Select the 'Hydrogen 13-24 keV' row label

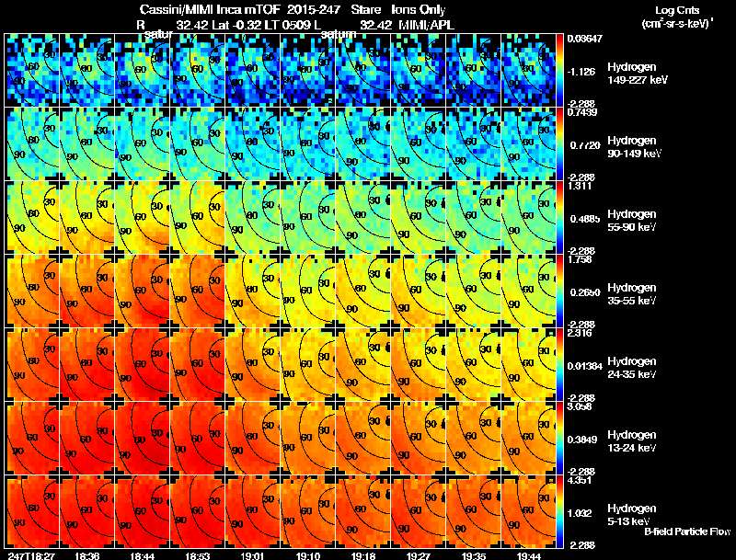632,441
